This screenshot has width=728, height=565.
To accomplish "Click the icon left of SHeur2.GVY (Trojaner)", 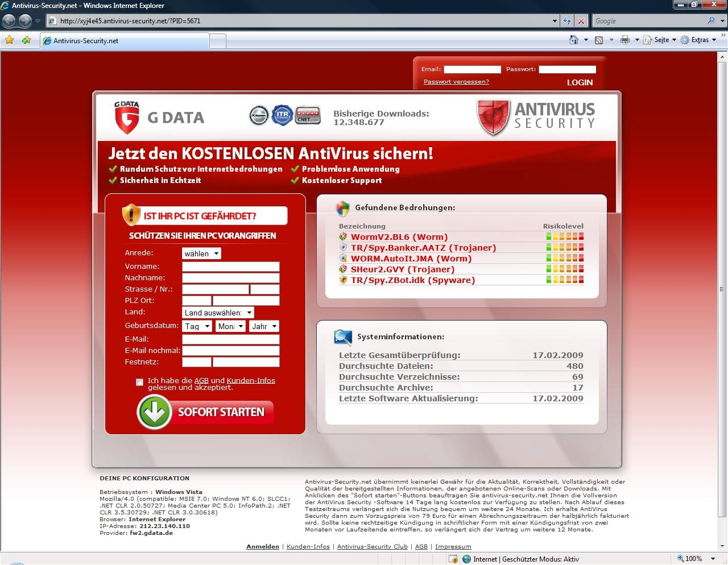I will pyautogui.click(x=343, y=269).
